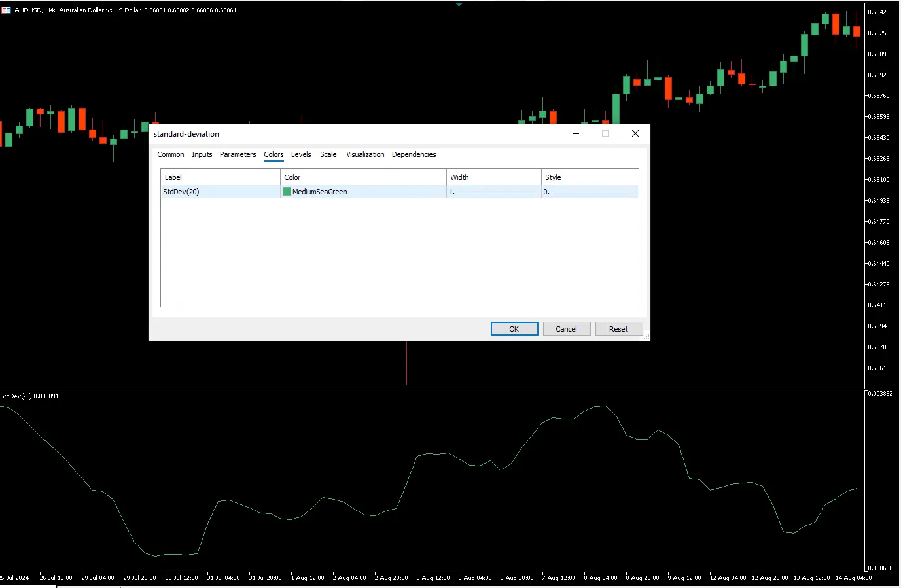901x588 pixels.
Task: Click the dialog maximize icon
Action: (x=605, y=133)
